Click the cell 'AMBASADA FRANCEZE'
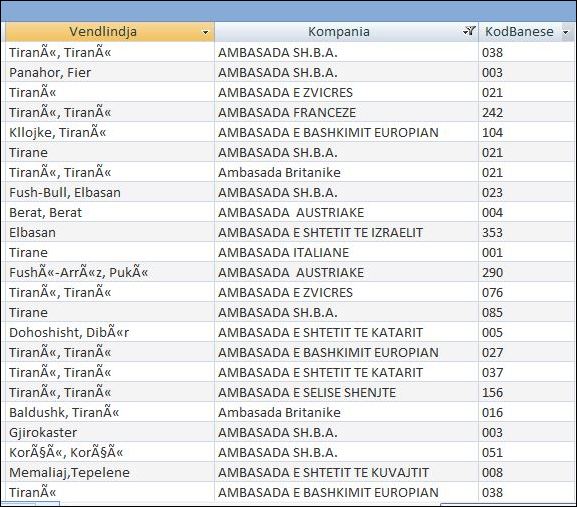The height and width of the screenshot is (507, 577). pos(346,113)
